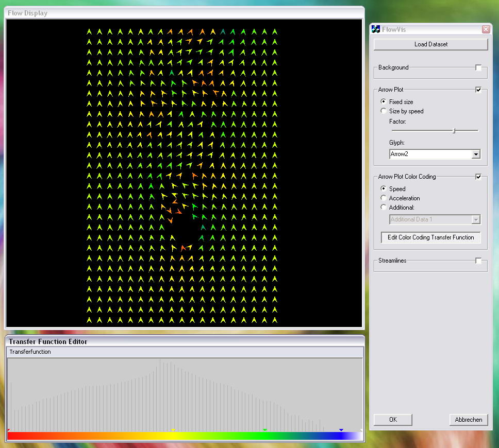Viewport: 499px width, 448px height.
Task: Click the Factor slider handle
Action: [454, 131]
